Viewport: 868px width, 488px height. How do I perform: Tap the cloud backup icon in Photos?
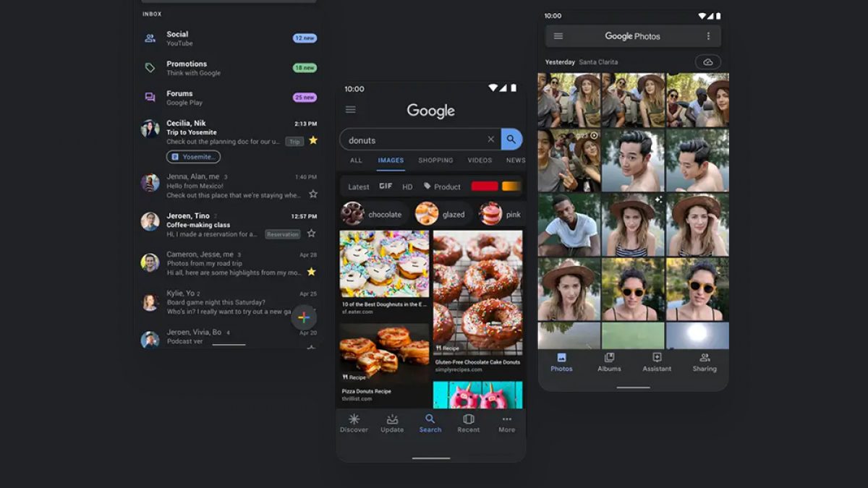point(707,62)
